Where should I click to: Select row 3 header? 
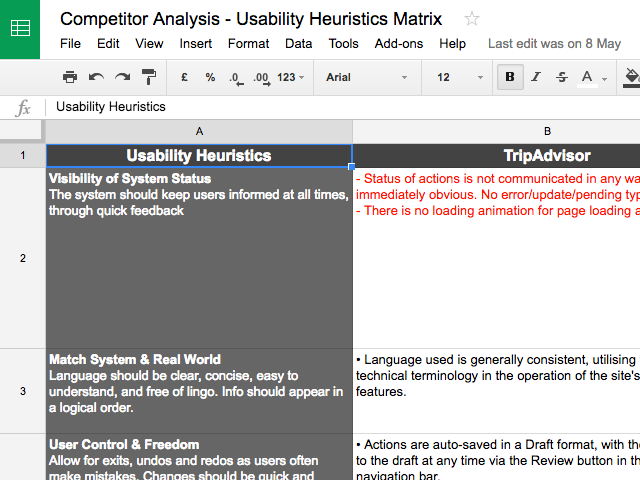[x=23, y=391]
